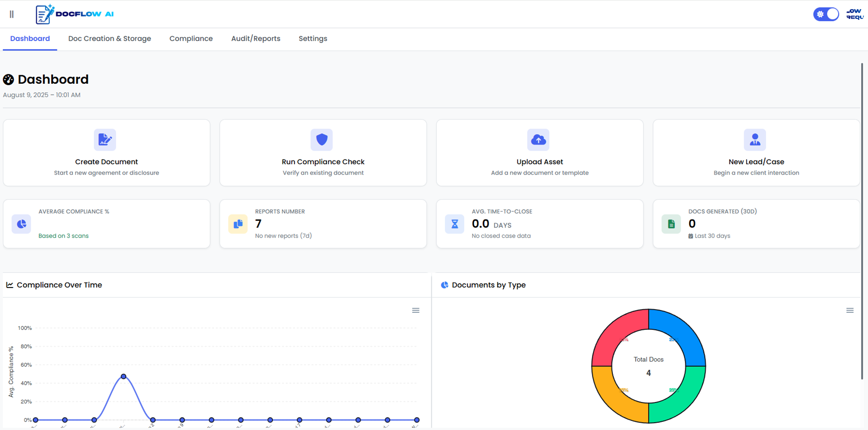Screen dimensions: 868x430
Task: Open the Documents by Type chart menu
Action: pos(850,311)
